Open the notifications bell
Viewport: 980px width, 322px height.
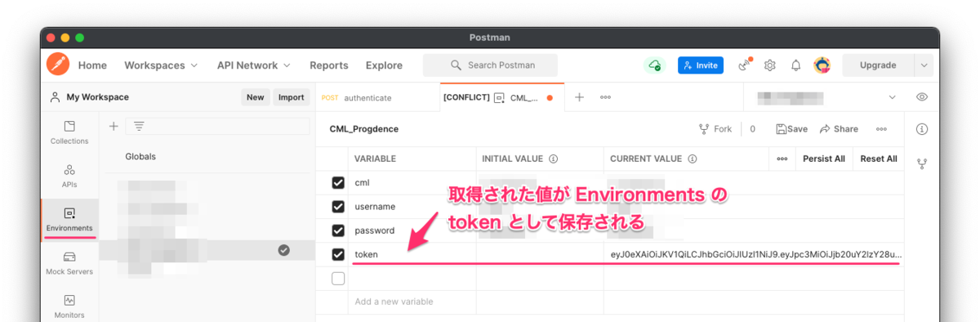[795, 65]
